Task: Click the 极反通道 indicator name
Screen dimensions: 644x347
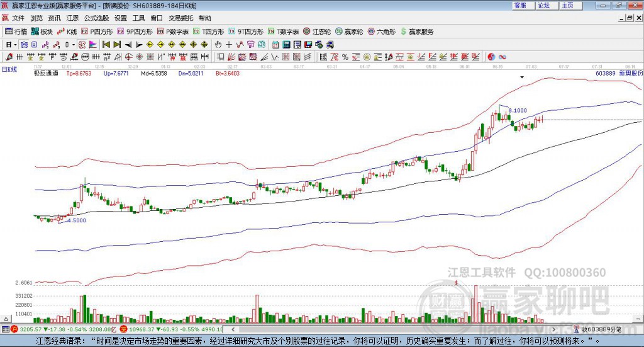Action: click(46, 73)
